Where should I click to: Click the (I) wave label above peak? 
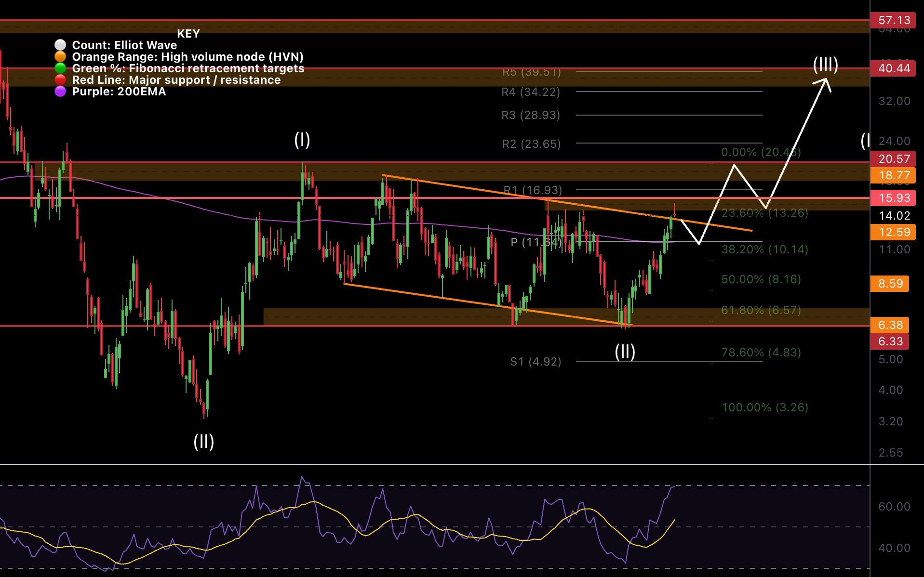coord(302,140)
